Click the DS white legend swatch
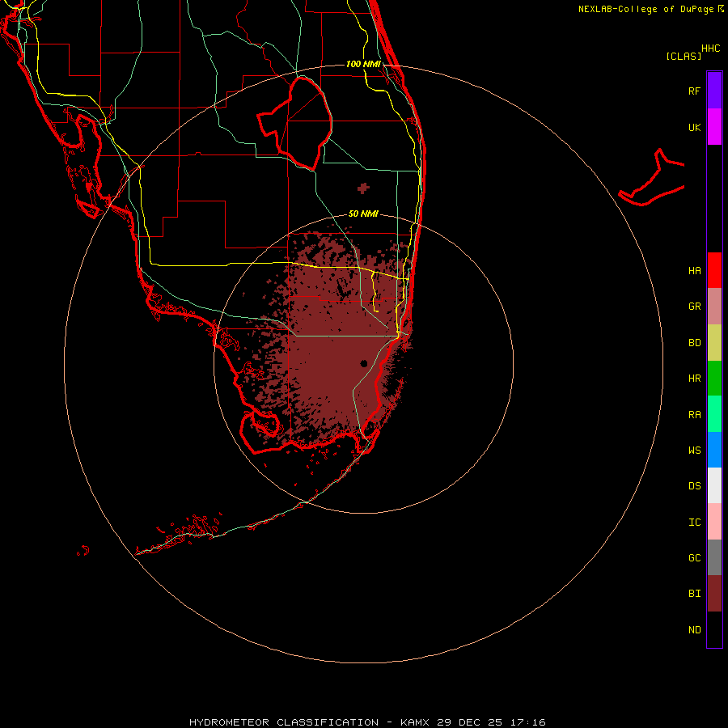 714,485
